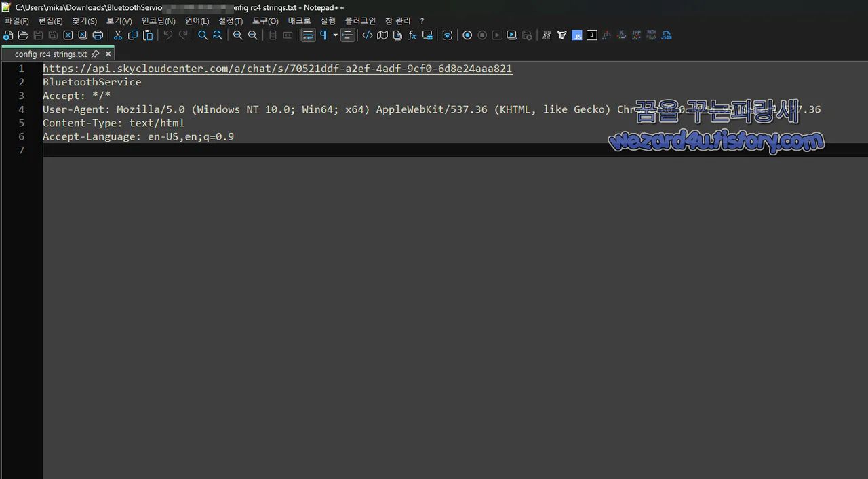This screenshot has height=479, width=868.
Task: Open Folder as Workspace icon
Action: 427,35
